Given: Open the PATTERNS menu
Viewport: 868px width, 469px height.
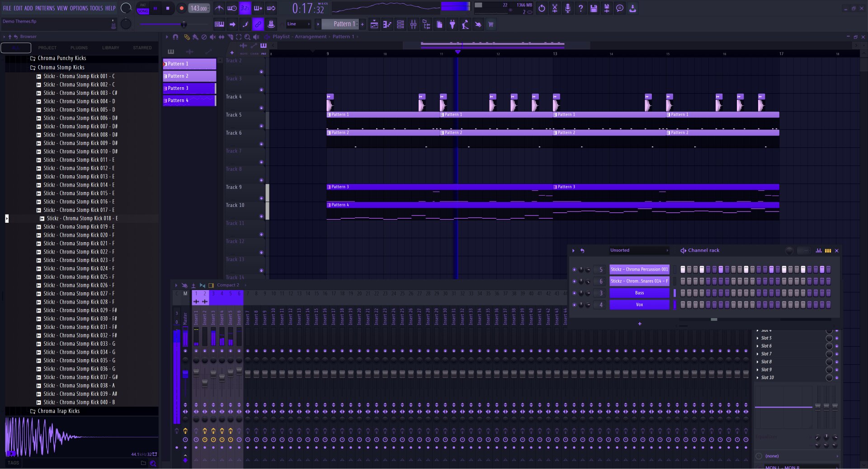Looking at the screenshot, I should [45, 8].
